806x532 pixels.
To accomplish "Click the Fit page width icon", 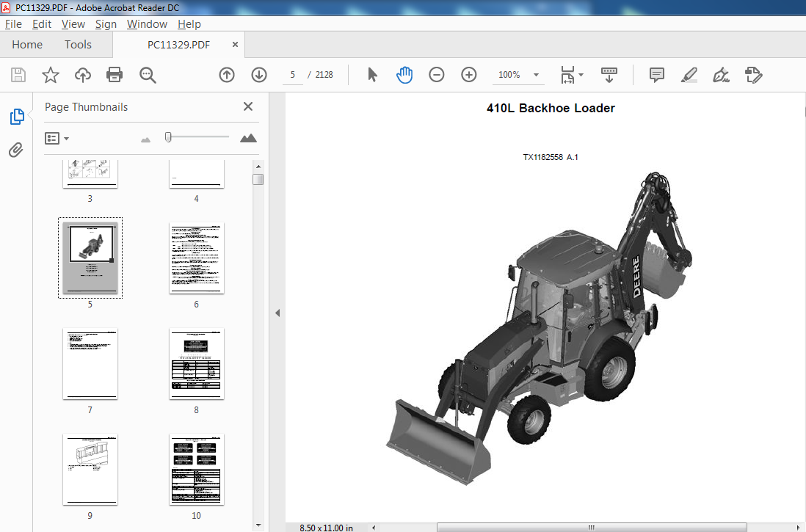I will tap(567, 75).
